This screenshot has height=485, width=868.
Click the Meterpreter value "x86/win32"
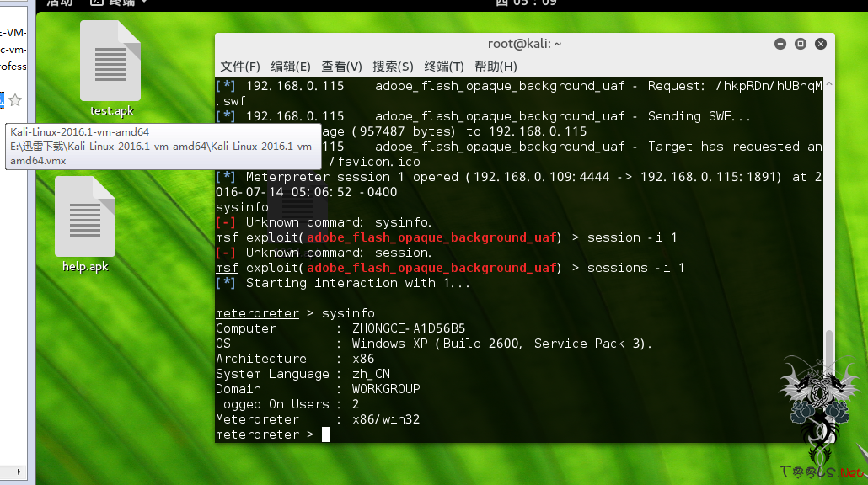[386, 419]
